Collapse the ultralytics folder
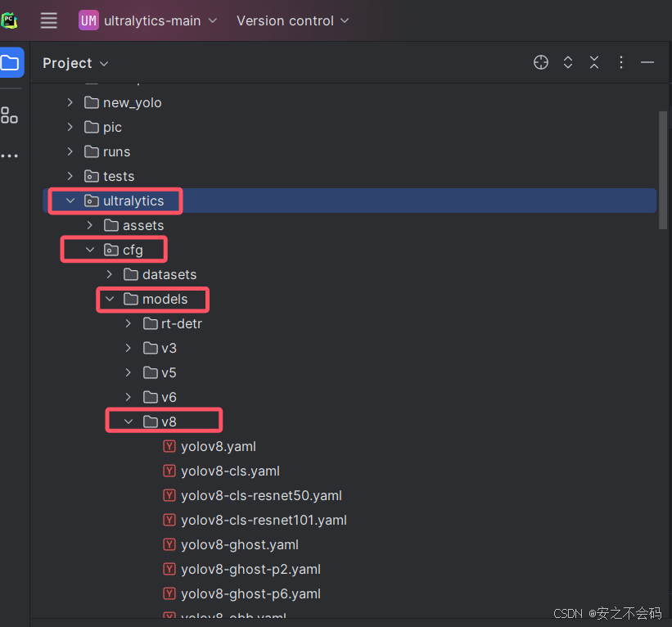Image resolution: width=672 pixels, height=627 pixels. [x=70, y=201]
